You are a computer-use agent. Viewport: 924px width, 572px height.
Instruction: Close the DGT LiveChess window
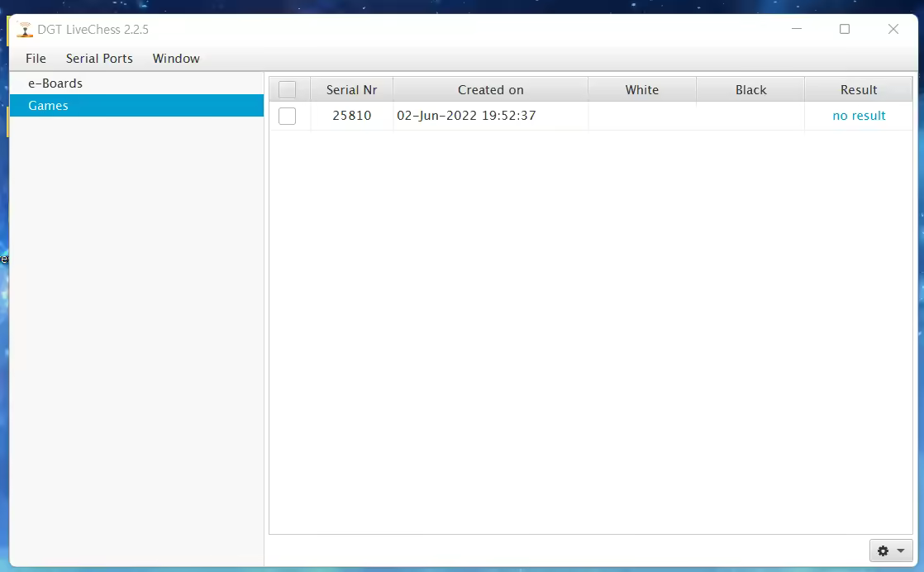click(893, 29)
